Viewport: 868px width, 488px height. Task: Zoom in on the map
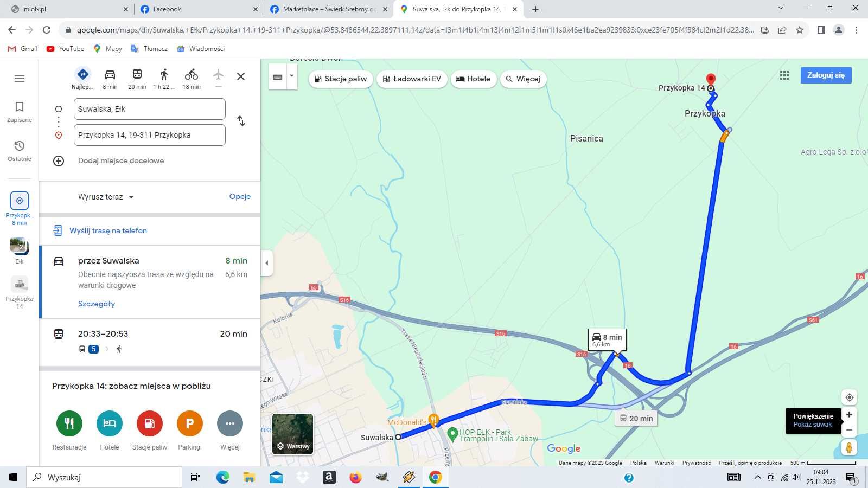click(x=850, y=415)
